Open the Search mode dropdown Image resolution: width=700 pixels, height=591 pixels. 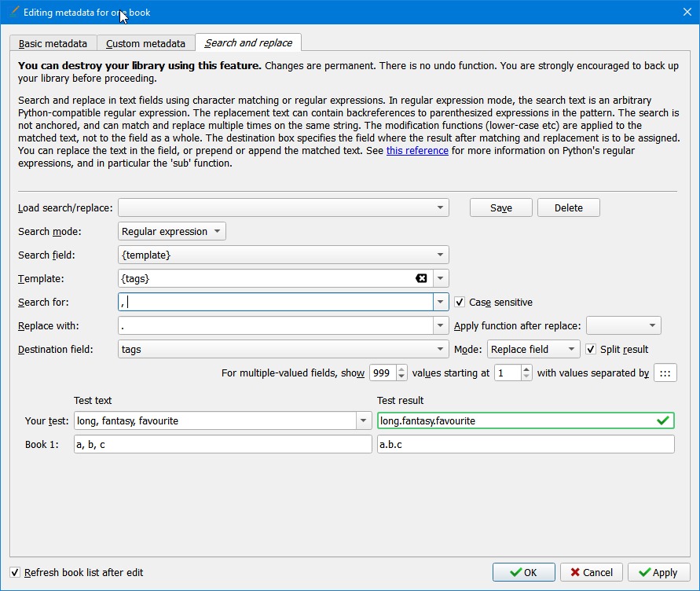[x=172, y=231]
